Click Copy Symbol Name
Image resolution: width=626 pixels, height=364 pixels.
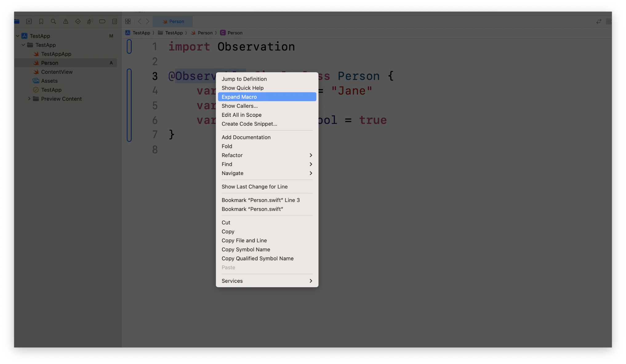click(x=246, y=249)
